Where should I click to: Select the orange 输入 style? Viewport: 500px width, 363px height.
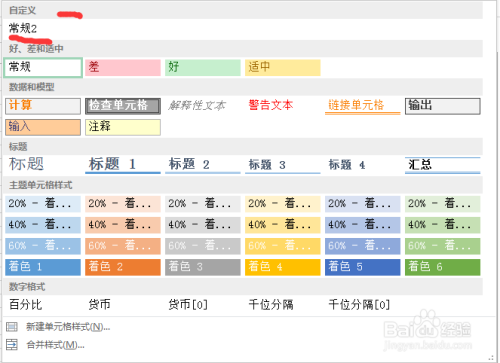click(43, 127)
